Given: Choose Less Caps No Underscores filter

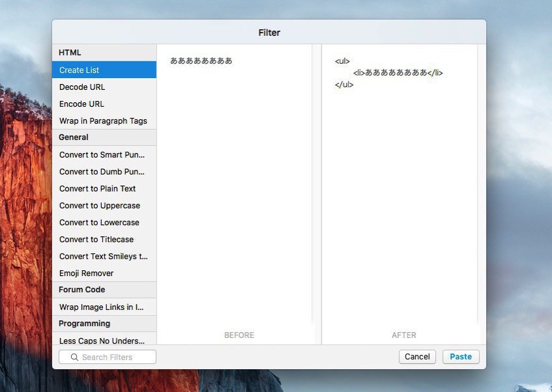Looking at the screenshot, I should pyautogui.click(x=104, y=339).
